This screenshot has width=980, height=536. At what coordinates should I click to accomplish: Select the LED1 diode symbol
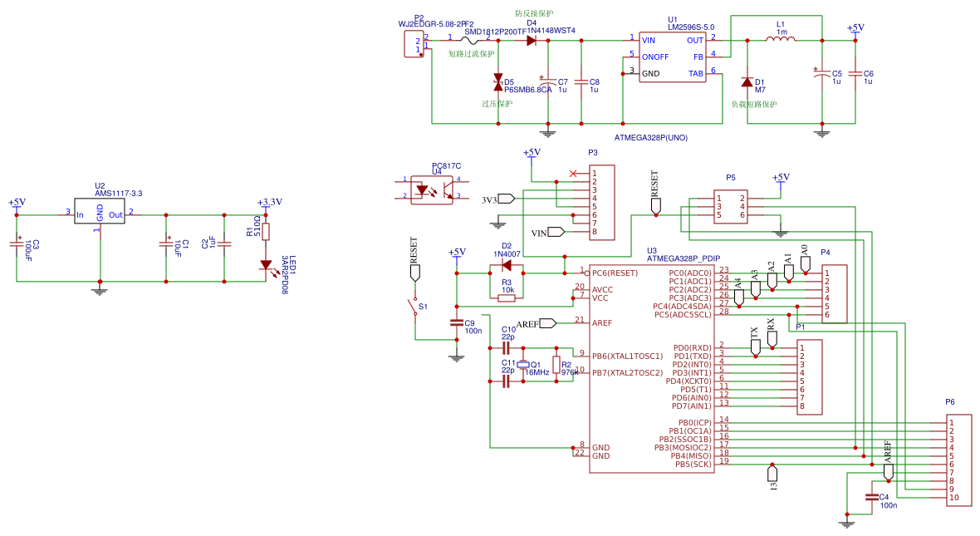(x=266, y=265)
